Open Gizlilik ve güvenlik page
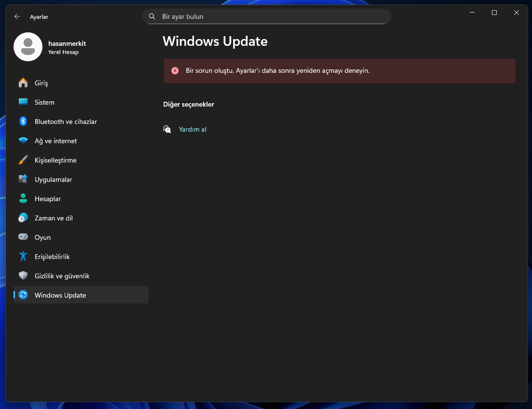532x409 pixels. click(81, 276)
